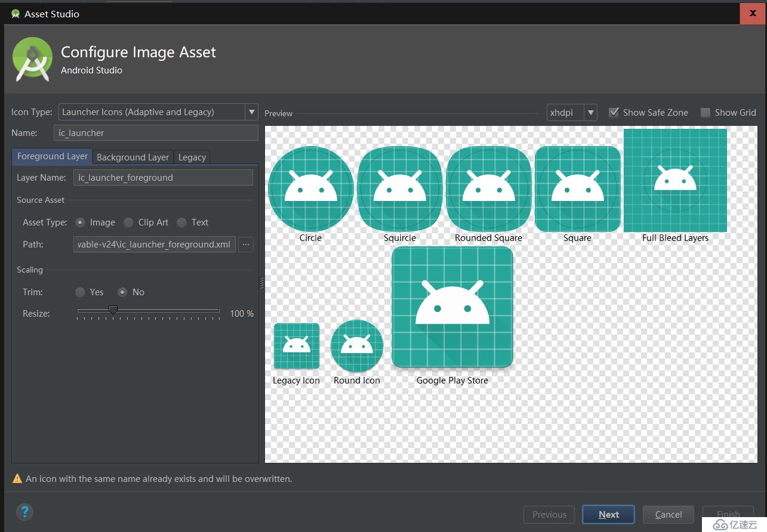Screen dimensions: 767x532
Task: Click the Rounded Square icon preview
Action: [489, 189]
